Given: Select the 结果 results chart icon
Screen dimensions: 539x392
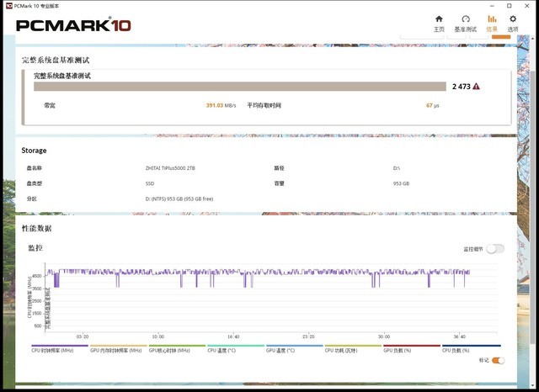Looking at the screenshot, I should click(492, 19).
